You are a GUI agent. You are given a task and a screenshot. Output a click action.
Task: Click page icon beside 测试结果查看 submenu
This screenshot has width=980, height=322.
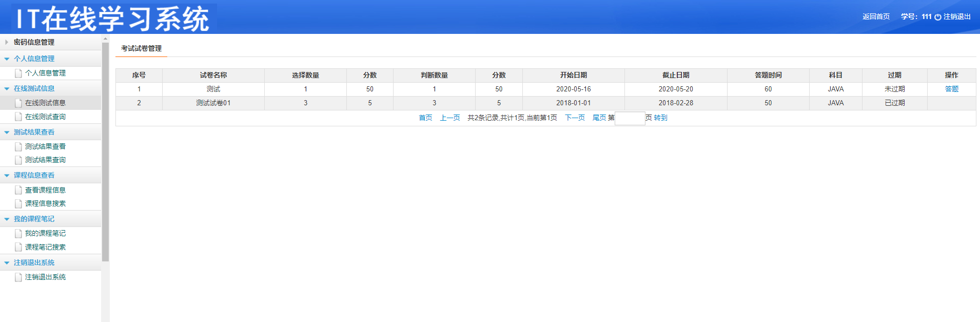(18, 147)
